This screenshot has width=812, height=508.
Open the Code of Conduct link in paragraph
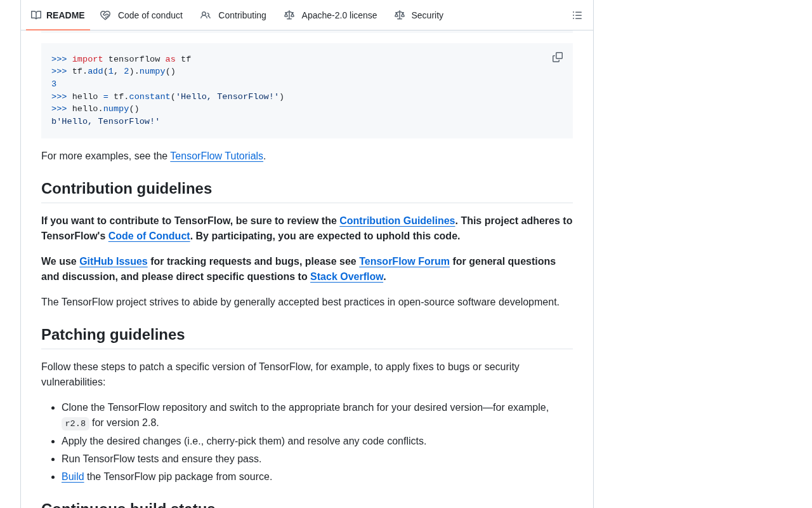click(149, 236)
